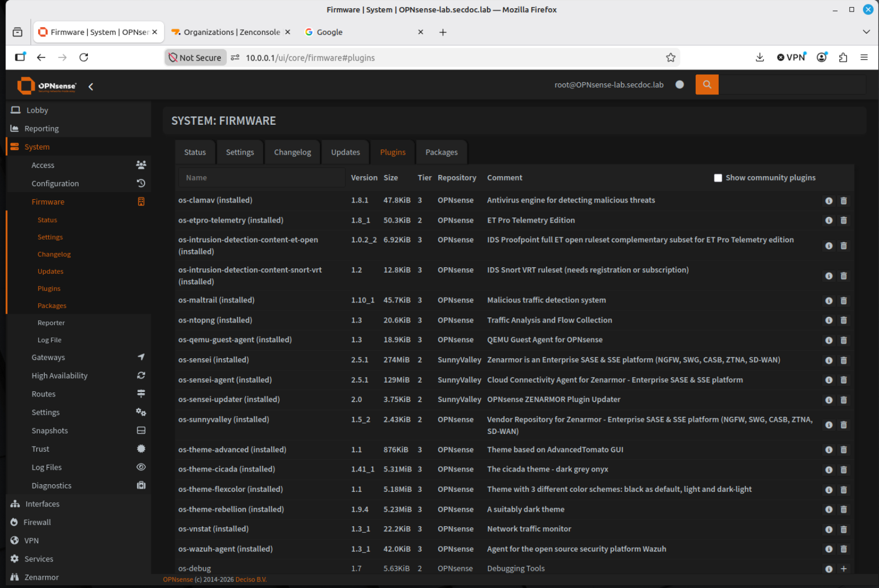Reload the page in Firefox

tap(84, 57)
